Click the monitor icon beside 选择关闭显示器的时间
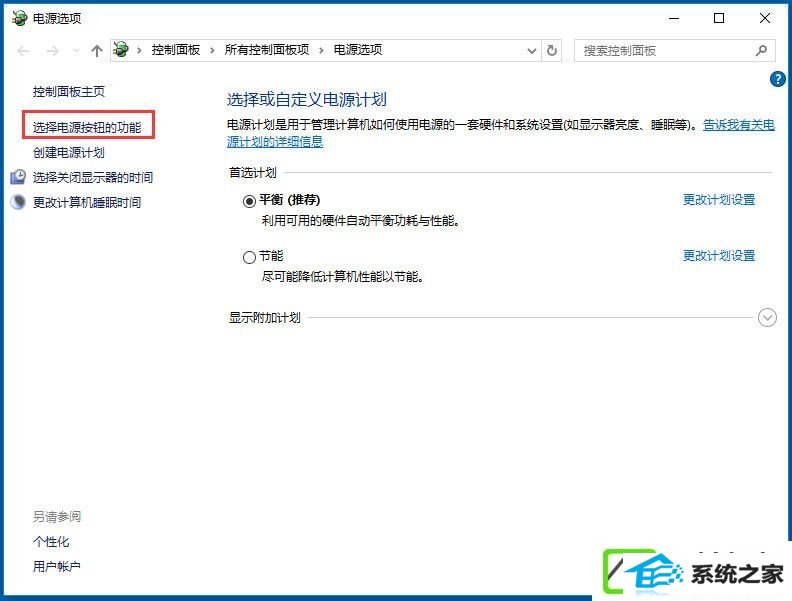792x601 pixels. [x=18, y=177]
